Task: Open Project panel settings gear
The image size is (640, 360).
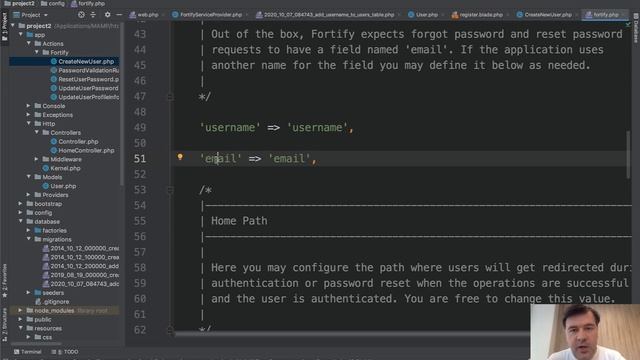Action: (107, 15)
